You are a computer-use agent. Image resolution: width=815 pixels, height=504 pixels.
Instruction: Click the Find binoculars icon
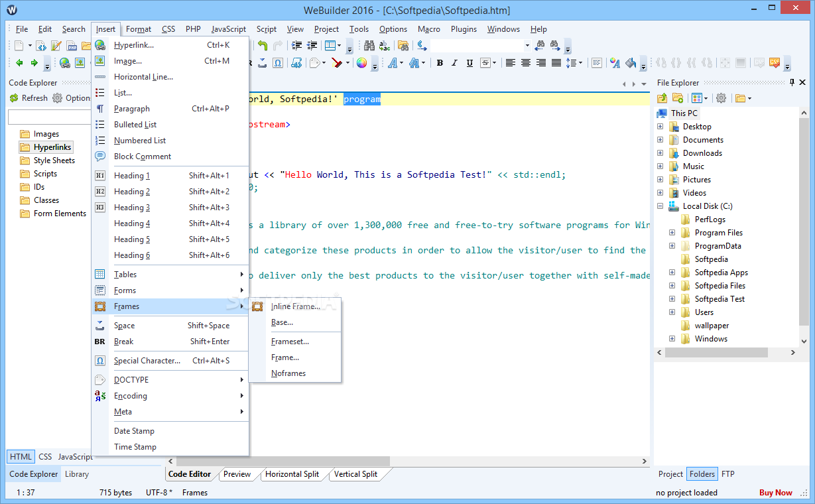click(369, 46)
